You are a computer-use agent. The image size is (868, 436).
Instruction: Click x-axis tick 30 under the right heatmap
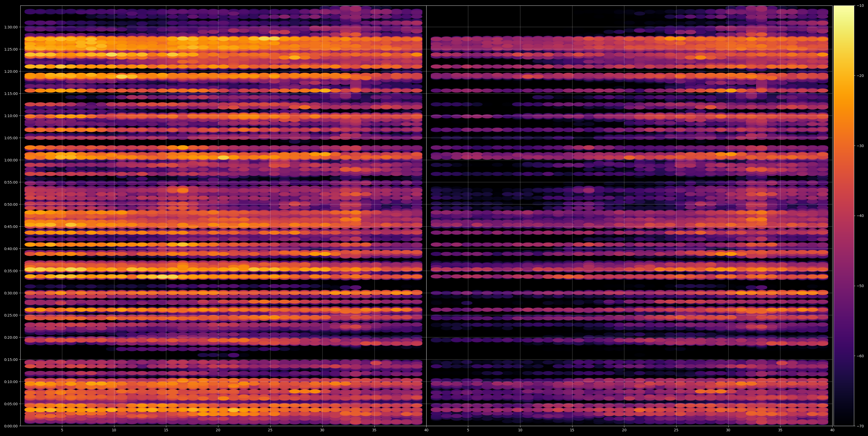(x=728, y=430)
